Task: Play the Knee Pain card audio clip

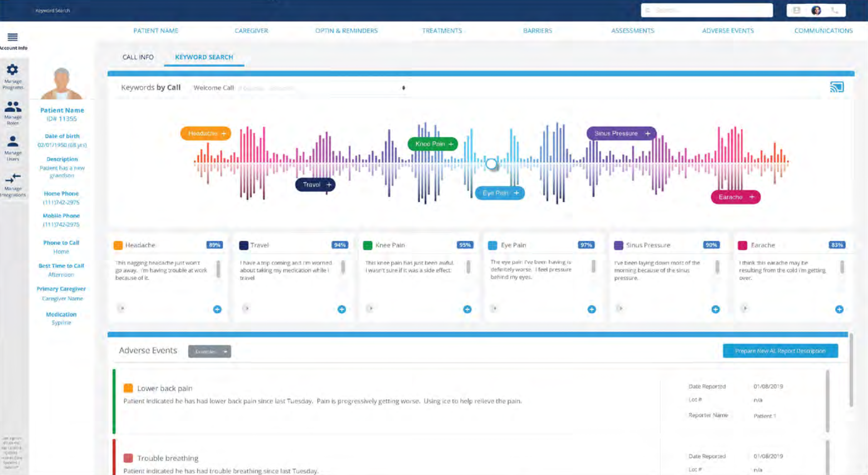Action: click(370, 308)
